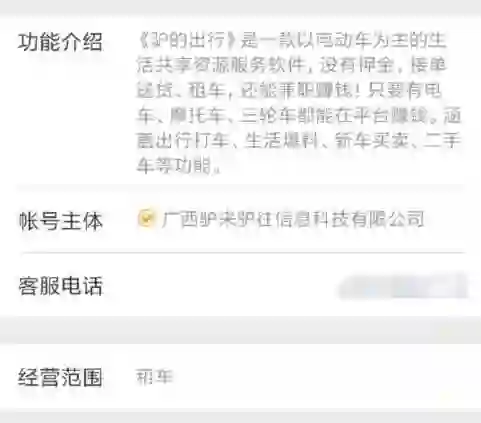Click the 三轮车都能在平台赚钱 phrase
The width and height of the screenshot is (481, 423).
click(x=333, y=116)
